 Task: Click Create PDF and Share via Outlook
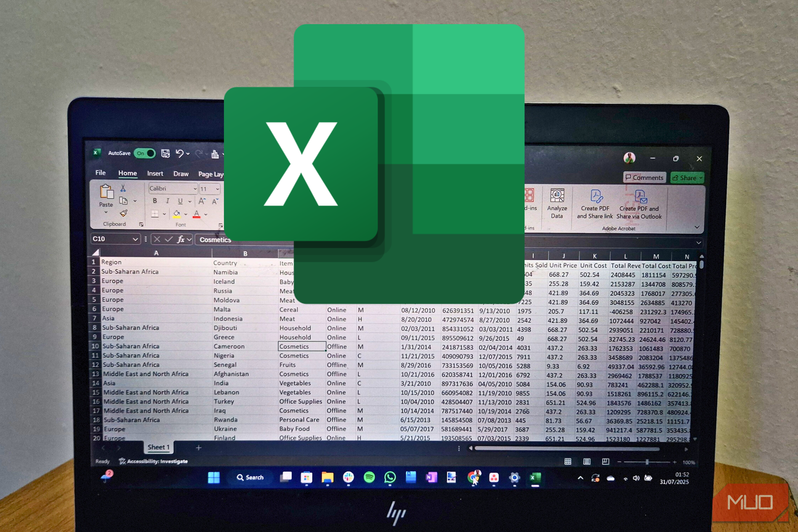[639, 204]
